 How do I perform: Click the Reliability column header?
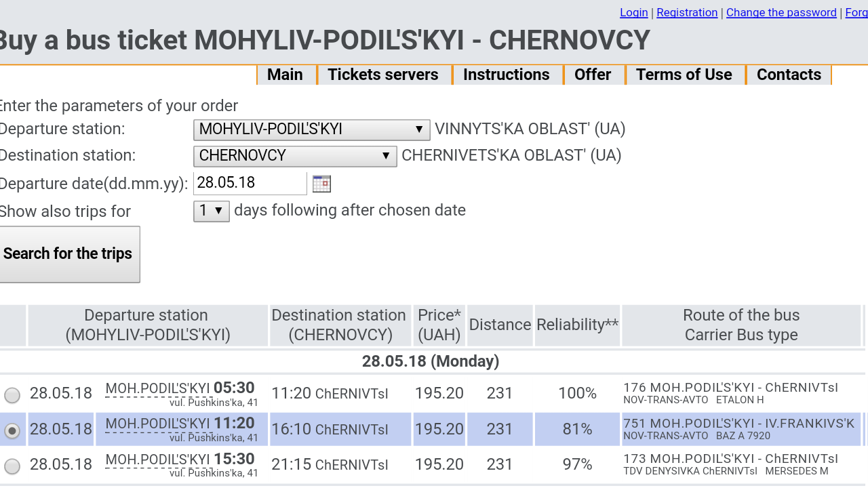[x=577, y=325]
